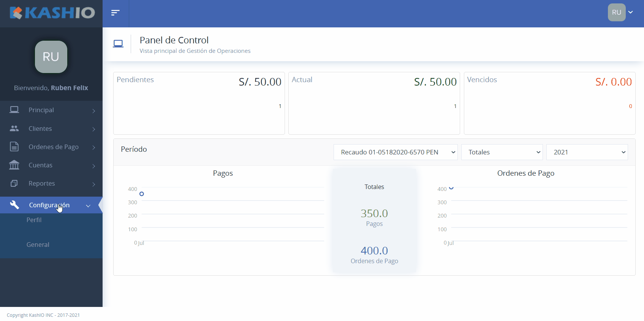Image resolution: width=644 pixels, height=321 pixels.
Task: Click the Ordenes de Pago document icon
Action: coord(14,147)
